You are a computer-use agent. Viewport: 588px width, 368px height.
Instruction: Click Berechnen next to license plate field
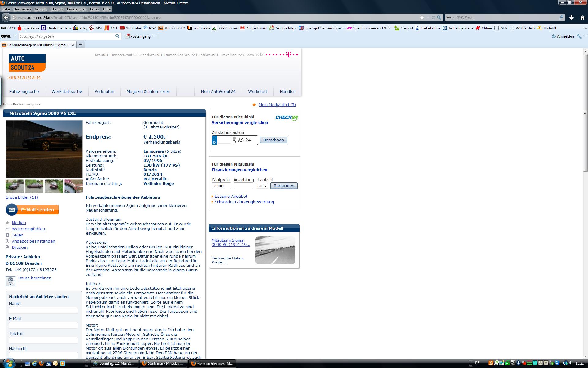(x=273, y=140)
